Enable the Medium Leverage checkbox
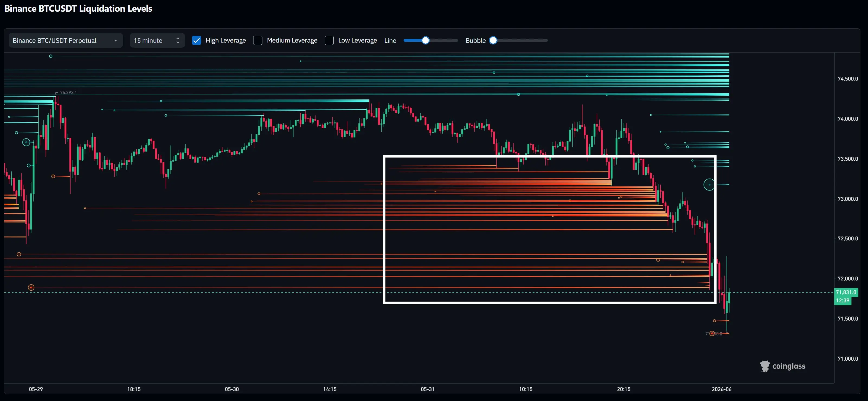Viewport: 868px width, 401px height. click(x=258, y=40)
